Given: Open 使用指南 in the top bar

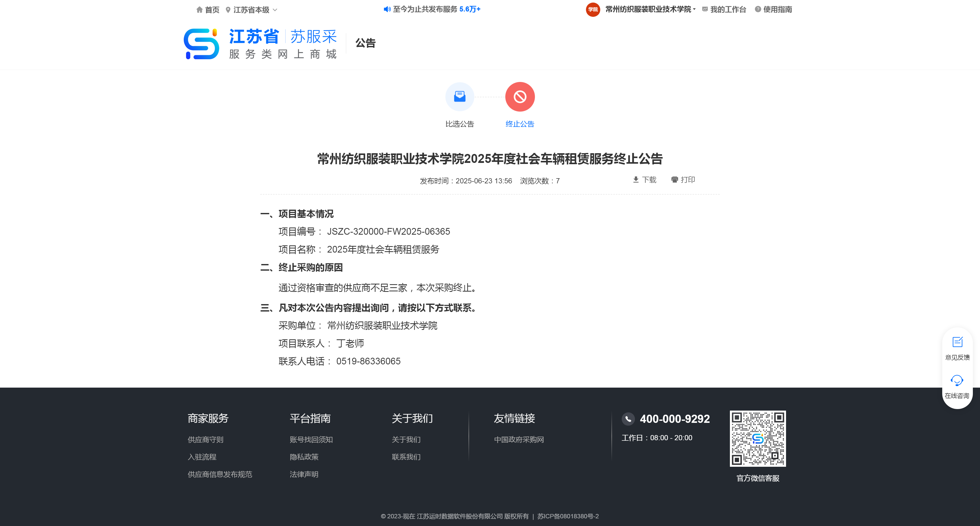Looking at the screenshot, I should [777, 9].
